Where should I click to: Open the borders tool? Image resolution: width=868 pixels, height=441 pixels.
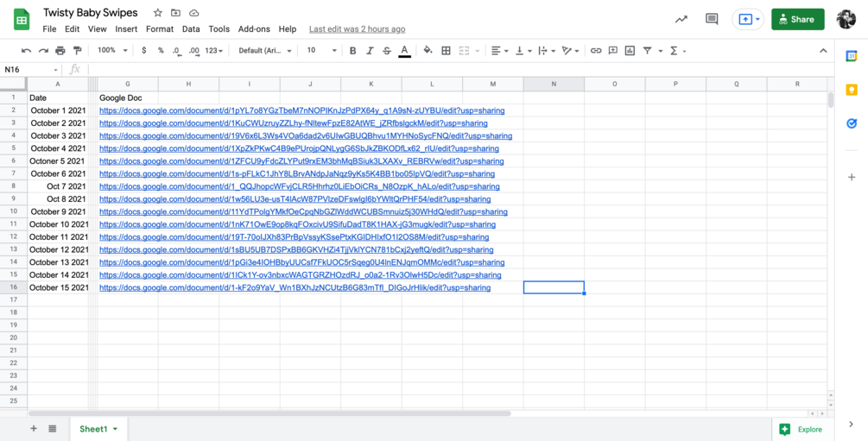(x=446, y=50)
